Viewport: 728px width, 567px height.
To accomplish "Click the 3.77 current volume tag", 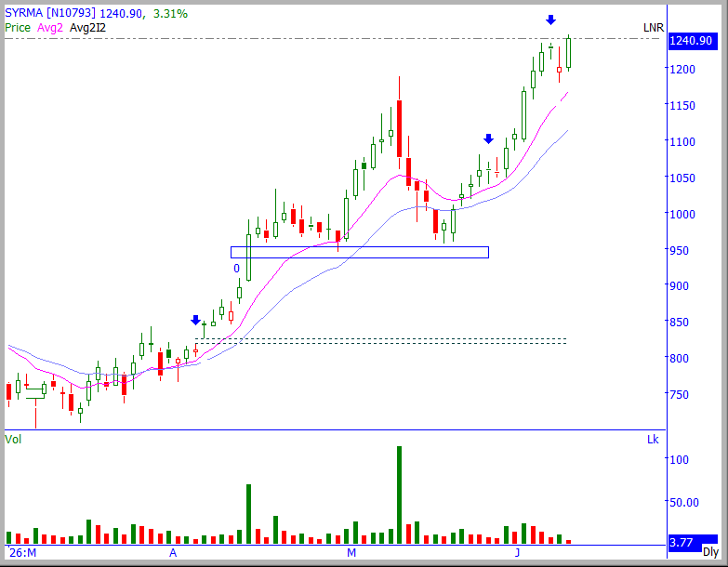I will (x=685, y=543).
